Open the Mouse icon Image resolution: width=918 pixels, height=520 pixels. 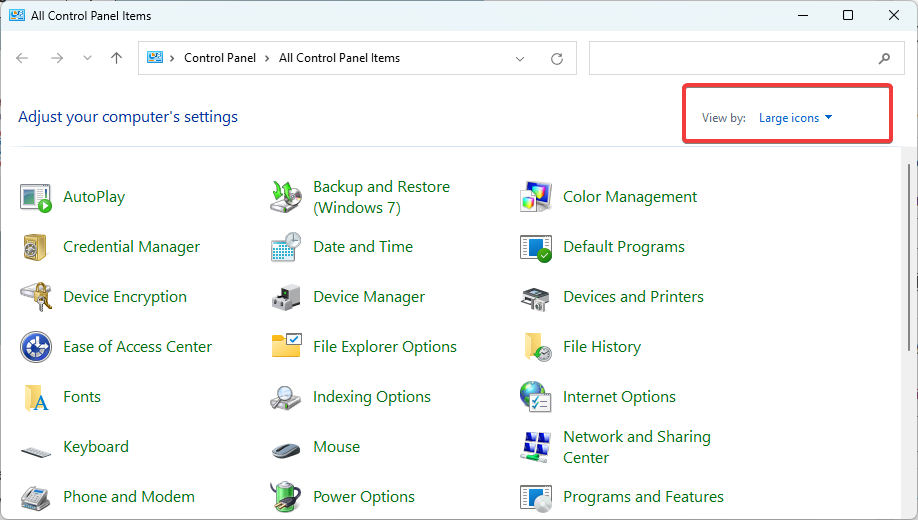pos(286,450)
